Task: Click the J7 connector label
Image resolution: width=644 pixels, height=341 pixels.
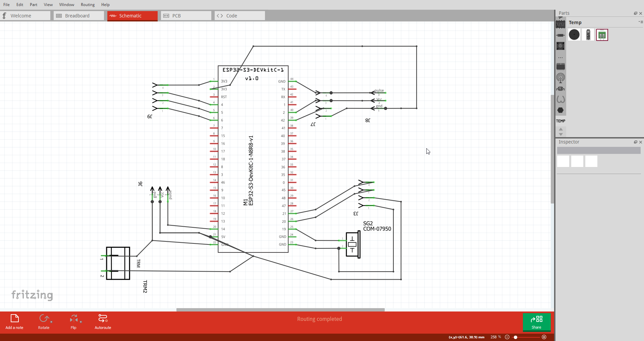Action: tap(313, 124)
